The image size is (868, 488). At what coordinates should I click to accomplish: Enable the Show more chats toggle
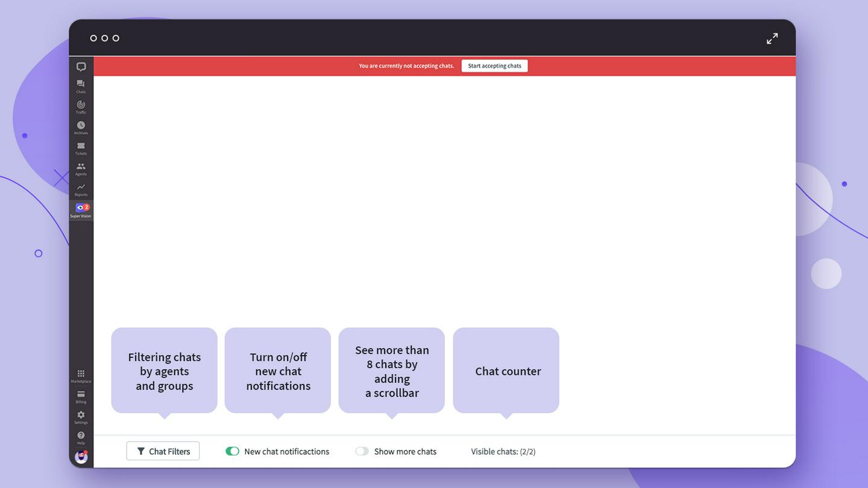pos(362,451)
